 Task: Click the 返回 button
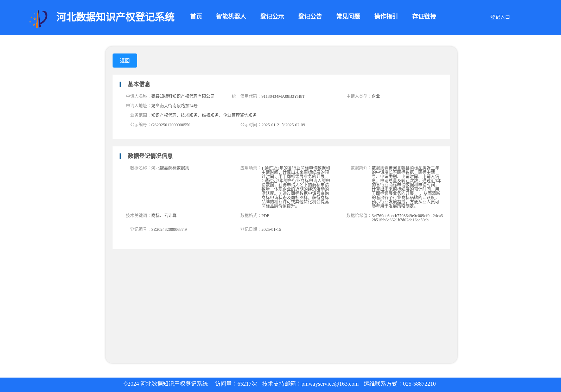coord(125,61)
